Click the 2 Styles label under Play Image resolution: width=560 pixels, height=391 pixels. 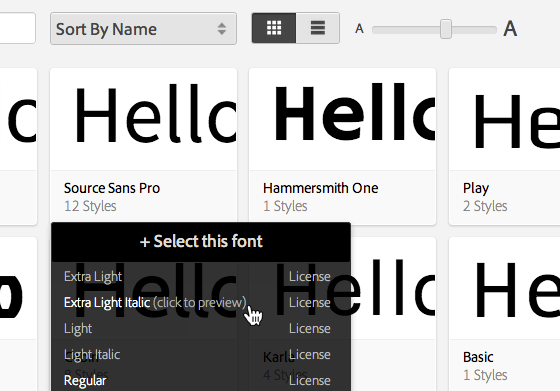pyautogui.click(x=485, y=206)
